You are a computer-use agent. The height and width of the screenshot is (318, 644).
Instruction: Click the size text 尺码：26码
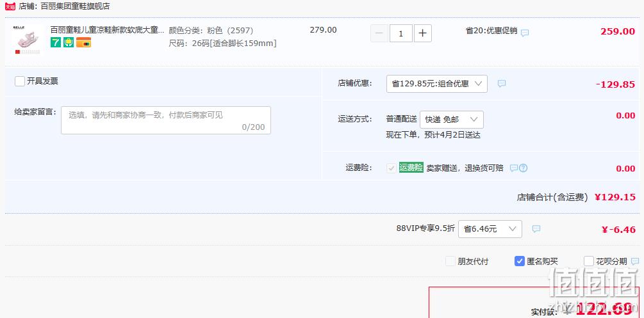tap(222, 44)
